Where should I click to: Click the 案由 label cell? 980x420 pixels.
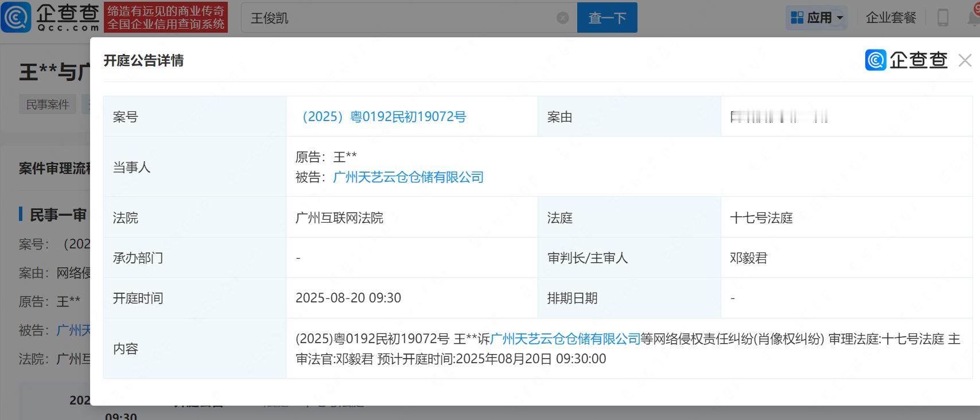click(629, 116)
